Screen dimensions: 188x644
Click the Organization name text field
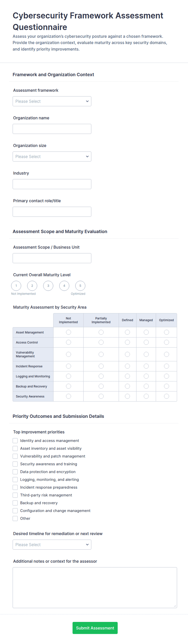pyautogui.click(x=52, y=129)
